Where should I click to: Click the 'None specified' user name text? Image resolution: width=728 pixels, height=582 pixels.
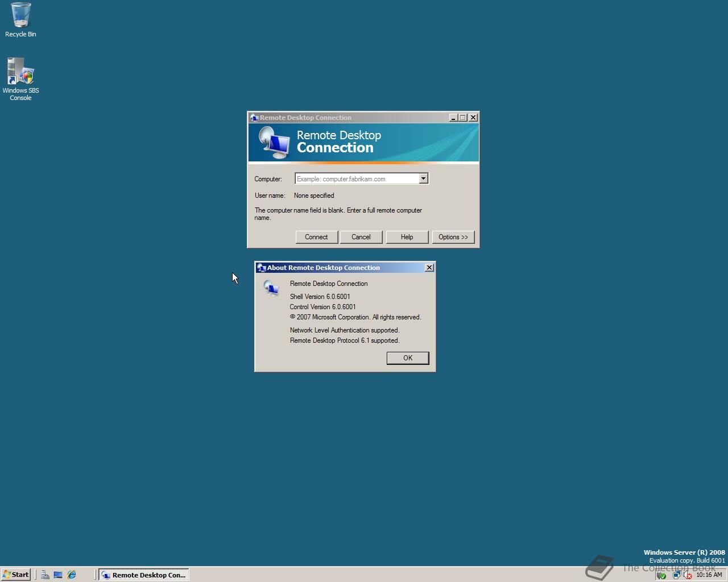(x=314, y=196)
